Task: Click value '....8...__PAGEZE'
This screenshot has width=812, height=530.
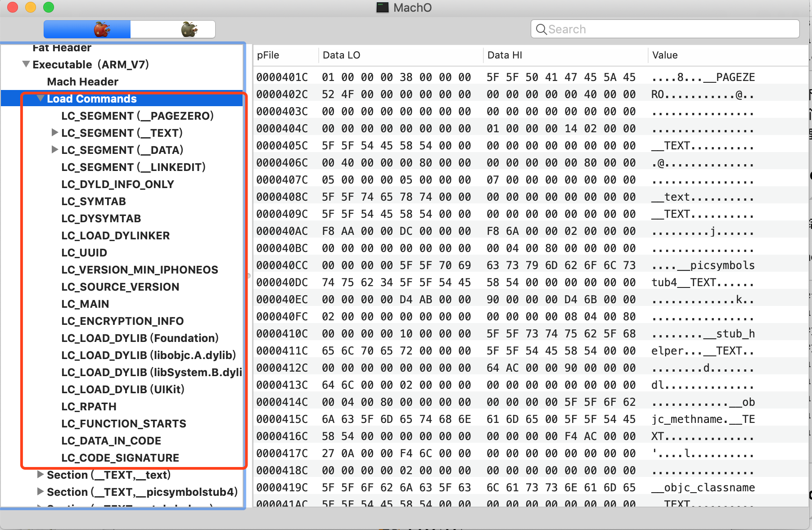Action: 703,77
